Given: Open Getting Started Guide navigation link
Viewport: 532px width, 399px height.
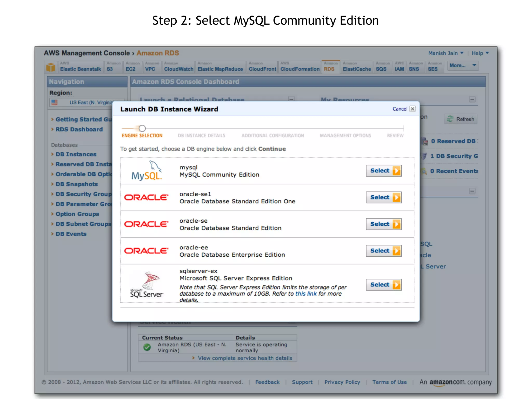Looking at the screenshot, I should point(84,119).
